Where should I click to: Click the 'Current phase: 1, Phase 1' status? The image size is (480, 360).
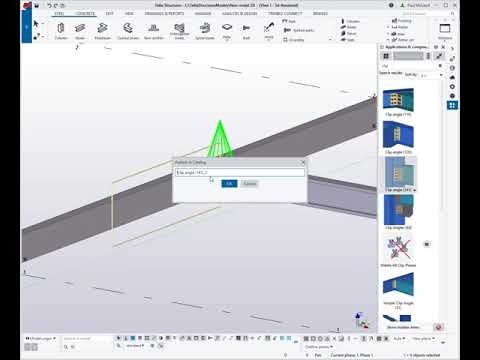352,355
